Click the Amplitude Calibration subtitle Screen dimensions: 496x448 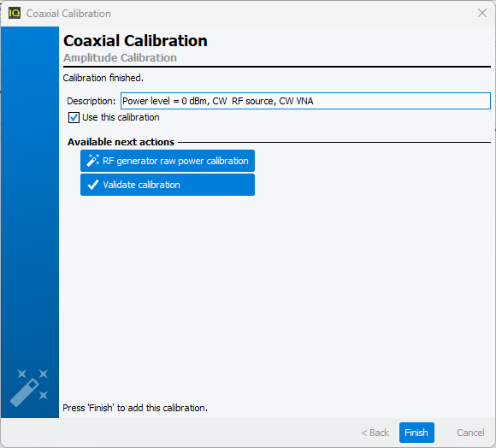tap(120, 58)
